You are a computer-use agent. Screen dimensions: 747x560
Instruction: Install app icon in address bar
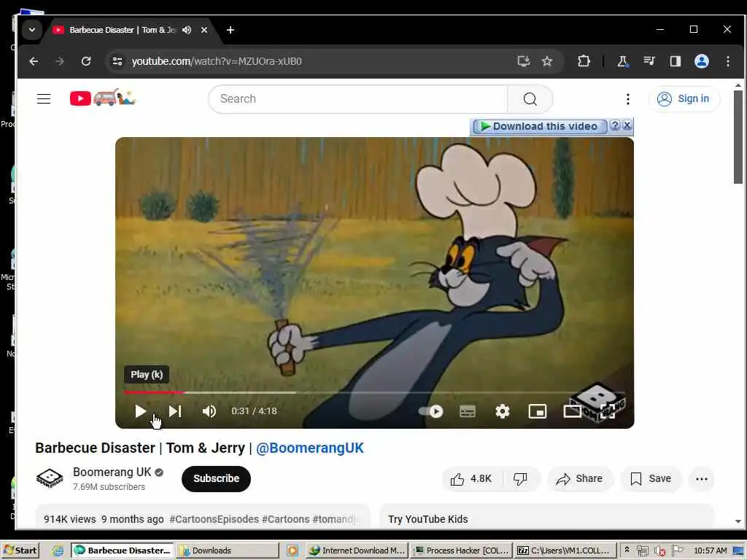[x=524, y=61]
